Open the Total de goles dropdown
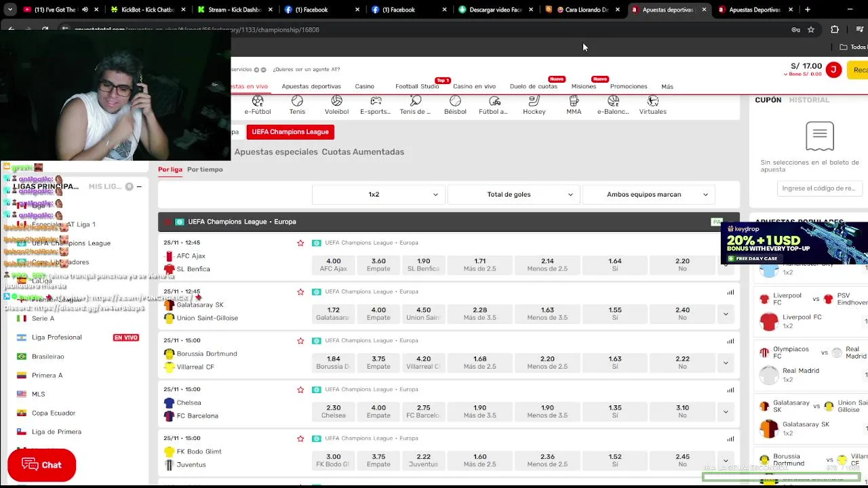The image size is (868, 488). click(513, 195)
